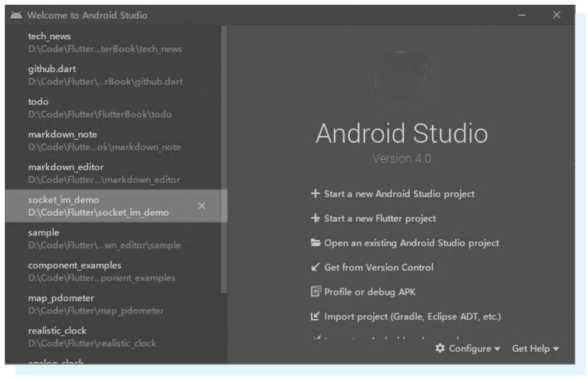This screenshot has height=380, width=588.
Task: Click the recent projects list scrollbar
Action: [x=224, y=159]
